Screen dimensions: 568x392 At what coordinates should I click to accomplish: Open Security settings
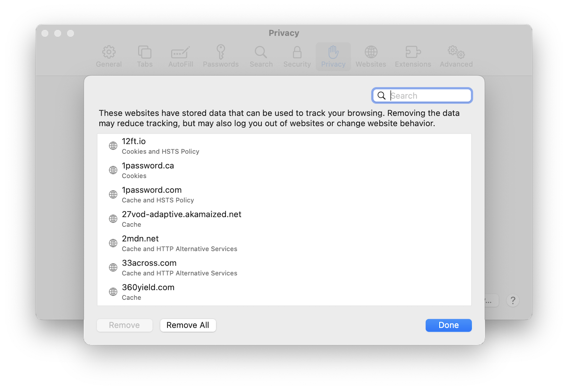pos(297,56)
